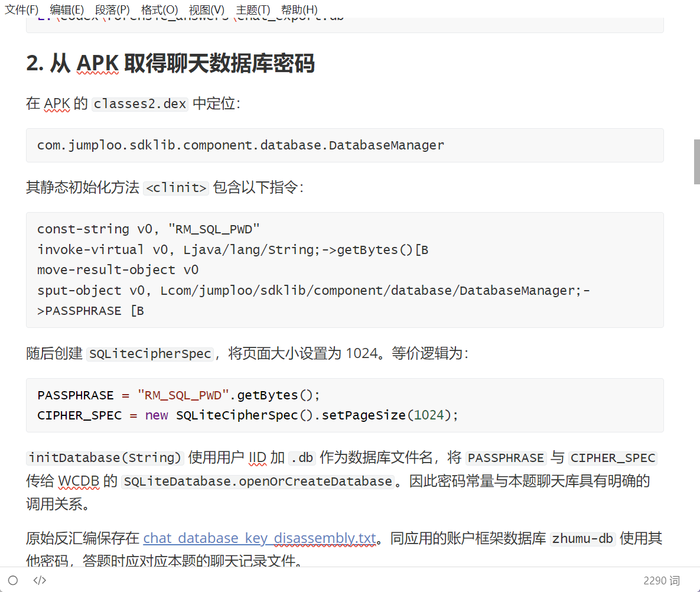Viewport: 700px width, 592px height.
Task: Click the inline code .db
Action: point(302,458)
